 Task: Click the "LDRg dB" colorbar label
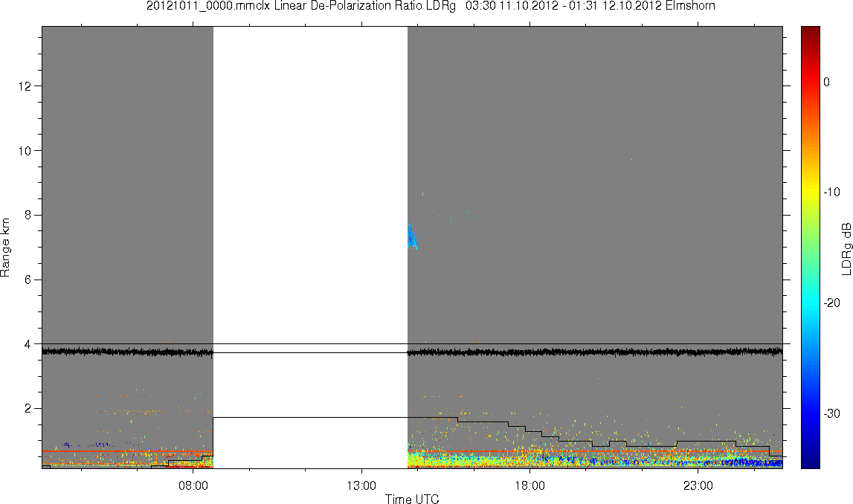[x=846, y=248]
